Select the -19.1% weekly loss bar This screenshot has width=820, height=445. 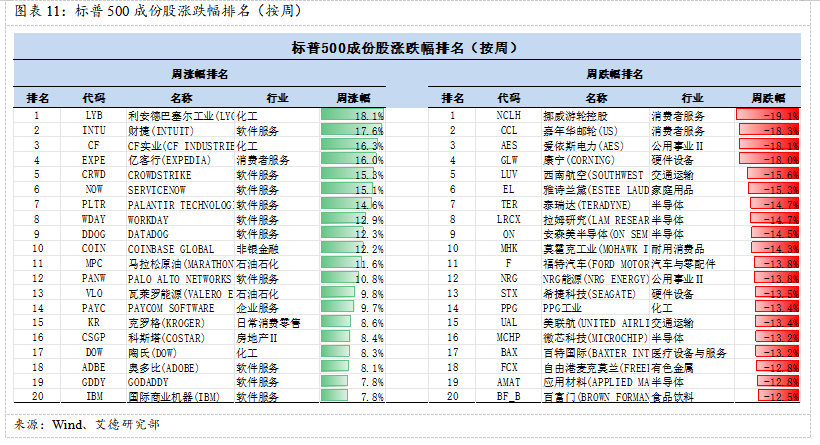pyautogui.click(x=768, y=115)
